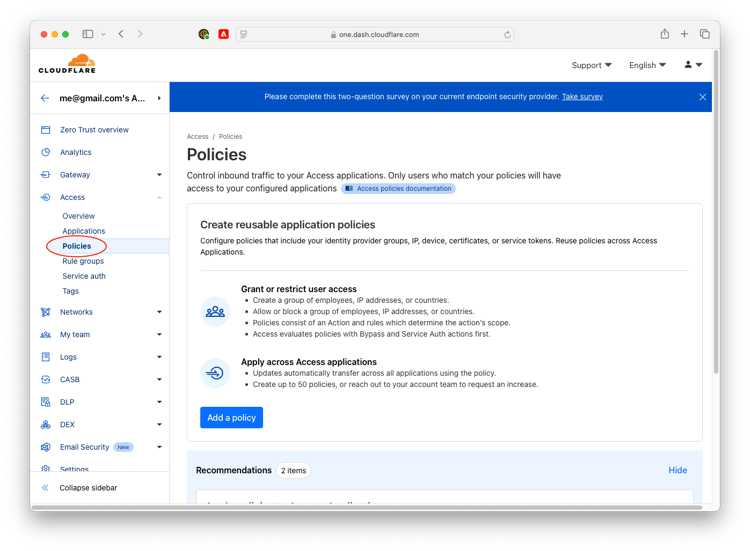Click the Collapse sidebar double-chevron icon
Screen dimensions: 750x551
pos(45,488)
